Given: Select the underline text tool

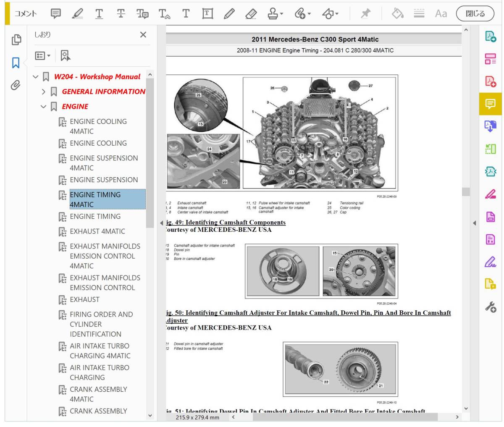Looking at the screenshot, I should point(99,13).
